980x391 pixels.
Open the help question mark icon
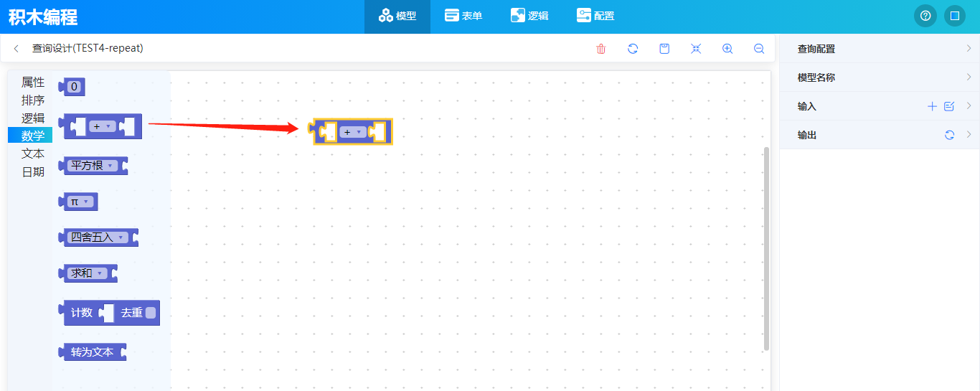click(925, 16)
